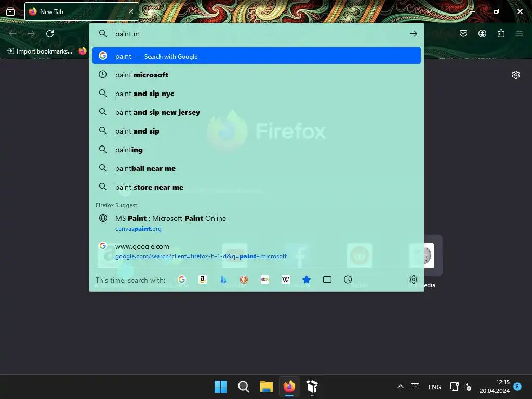
Task: Select suggestion 'paint and sip nyc'
Action: pyautogui.click(x=257, y=94)
